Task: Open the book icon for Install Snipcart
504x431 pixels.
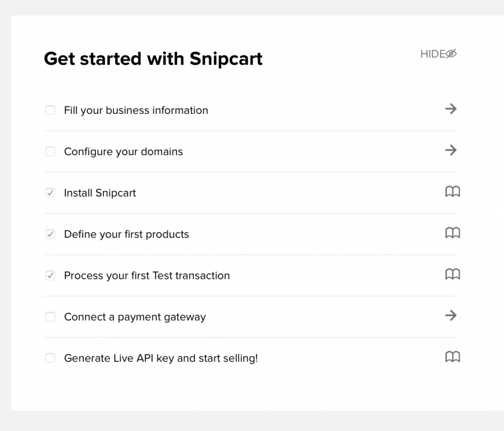Action: pyautogui.click(x=452, y=191)
